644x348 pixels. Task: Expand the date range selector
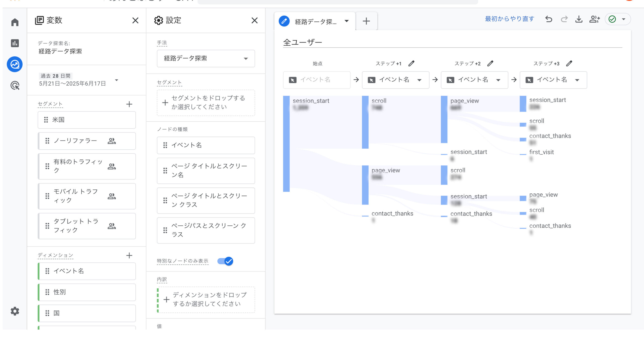click(116, 80)
